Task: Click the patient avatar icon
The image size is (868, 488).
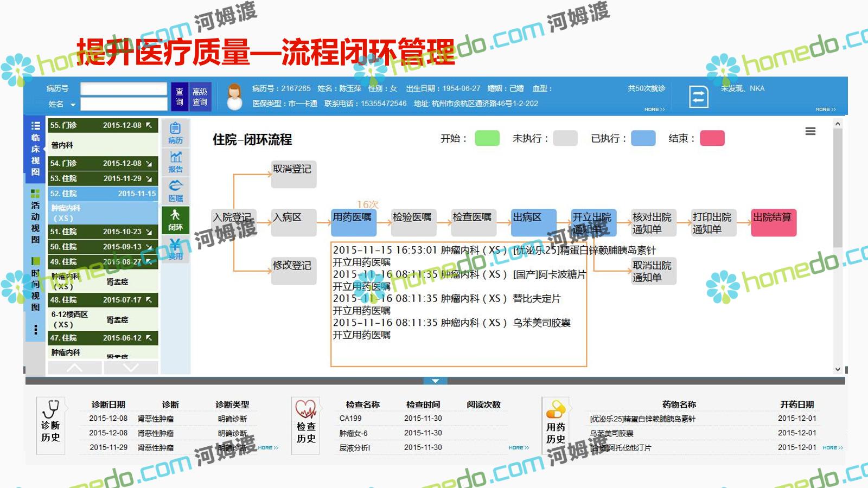Action: tap(234, 97)
